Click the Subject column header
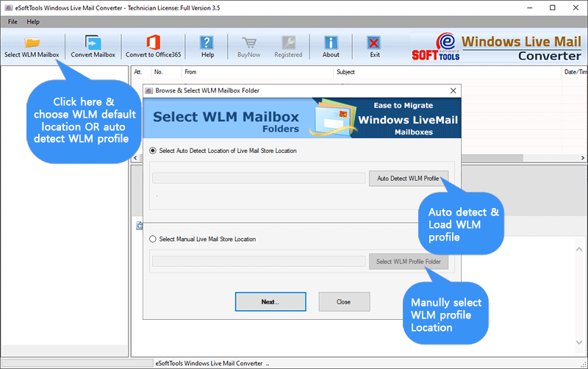 pyautogui.click(x=447, y=72)
